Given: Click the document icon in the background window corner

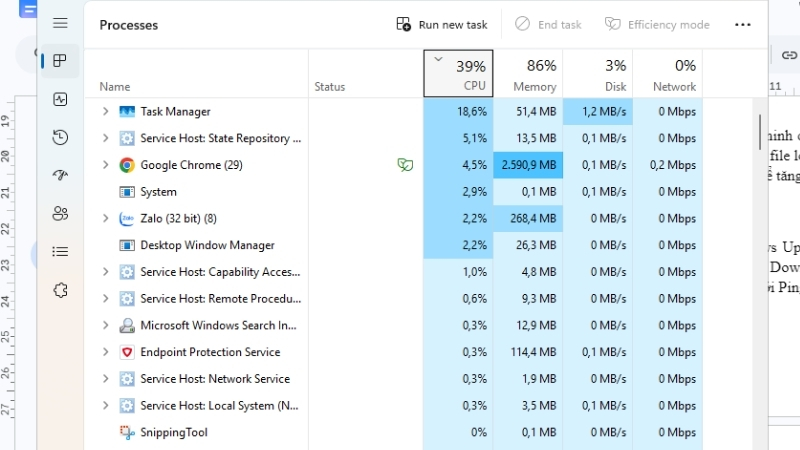Looking at the screenshot, I should (28, 9).
